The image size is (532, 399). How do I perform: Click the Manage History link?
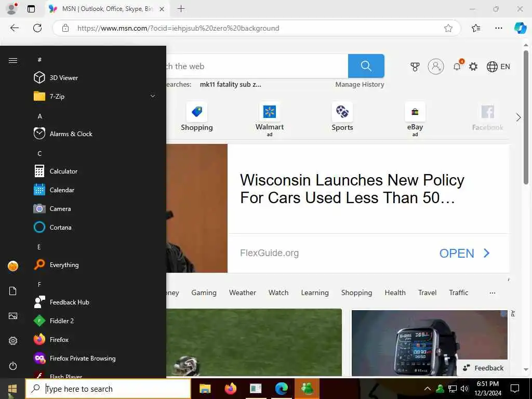(360, 85)
